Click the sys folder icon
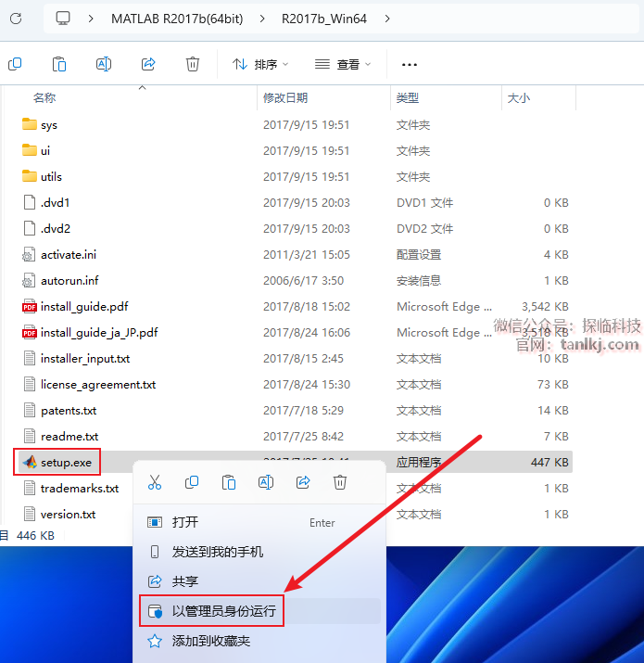The width and height of the screenshot is (644, 663). (x=29, y=124)
